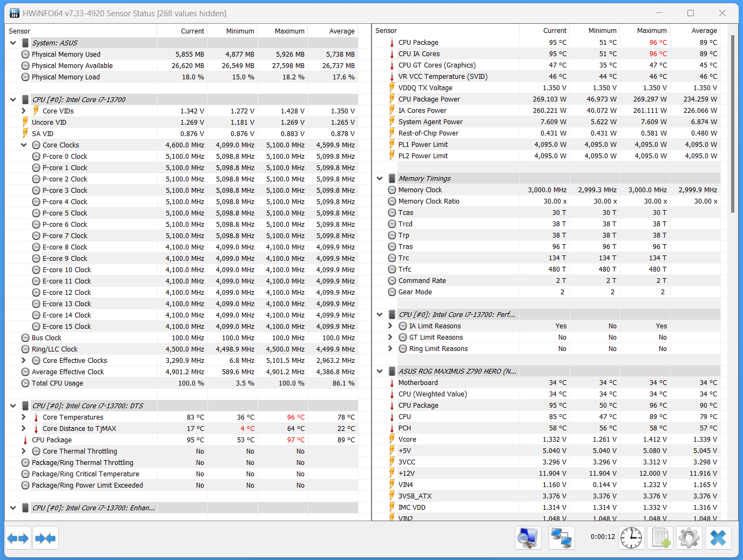Collapse the CPU Performance limit group on right
Viewport: 743px width, 560px height.
(x=380, y=314)
